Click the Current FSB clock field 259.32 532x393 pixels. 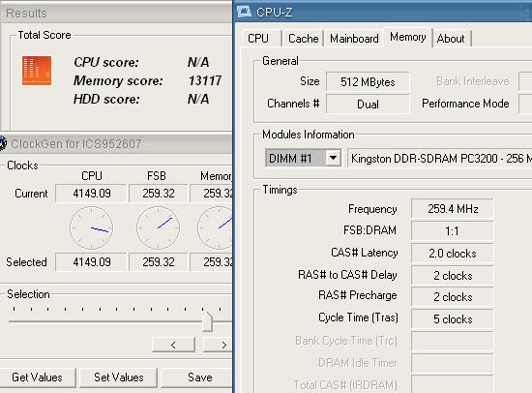pos(159,194)
